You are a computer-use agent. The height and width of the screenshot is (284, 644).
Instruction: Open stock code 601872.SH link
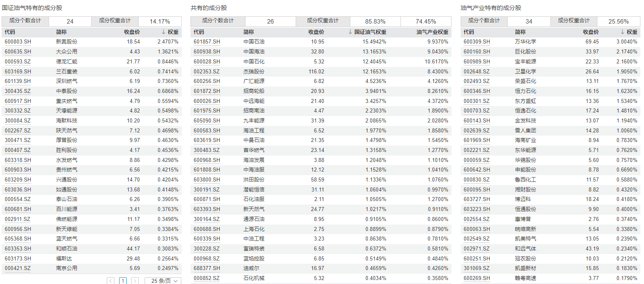207,91
